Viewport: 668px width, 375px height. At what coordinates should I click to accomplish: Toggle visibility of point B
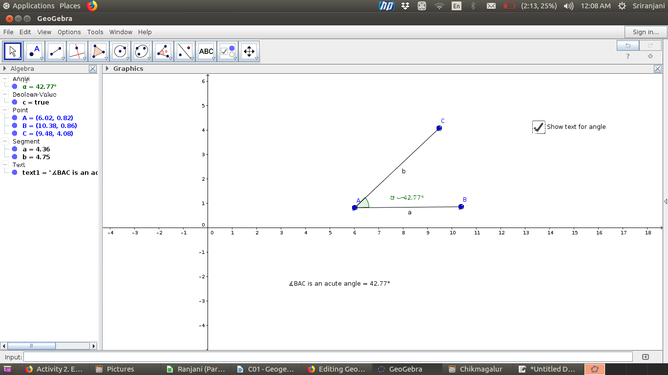pyautogui.click(x=14, y=126)
